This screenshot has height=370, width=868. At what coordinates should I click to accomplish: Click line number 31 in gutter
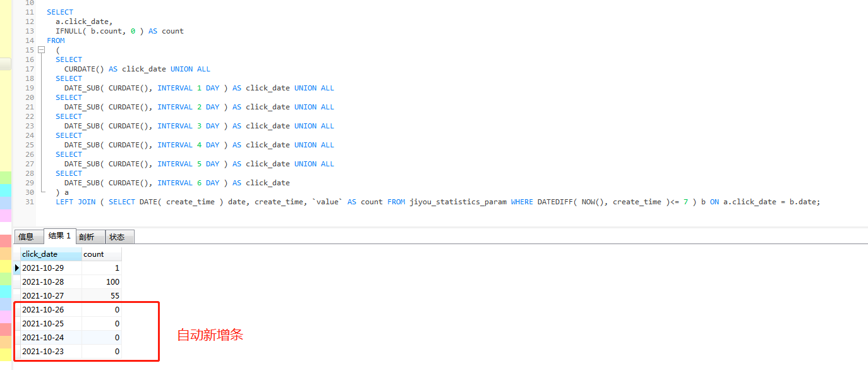coord(30,202)
